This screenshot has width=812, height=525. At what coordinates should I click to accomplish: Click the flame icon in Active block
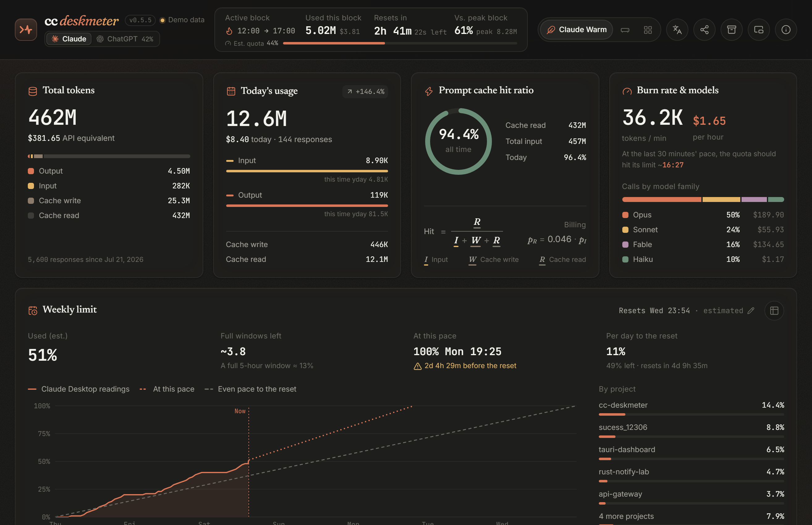pyautogui.click(x=229, y=31)
